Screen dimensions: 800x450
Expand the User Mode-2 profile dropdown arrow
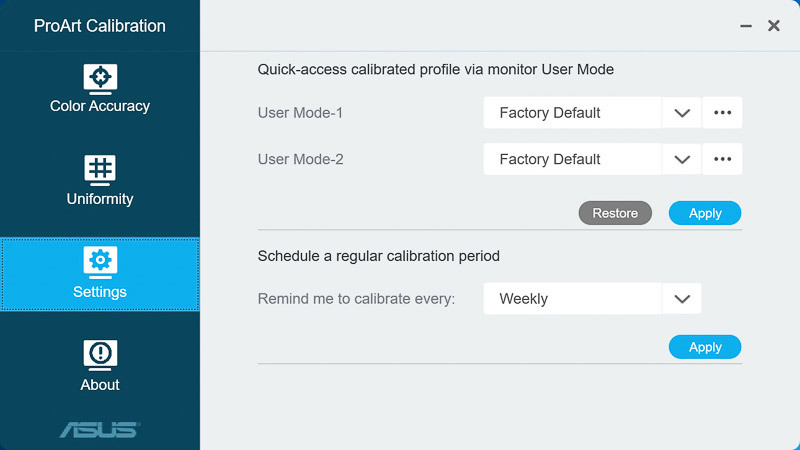[x=682, y=159]
